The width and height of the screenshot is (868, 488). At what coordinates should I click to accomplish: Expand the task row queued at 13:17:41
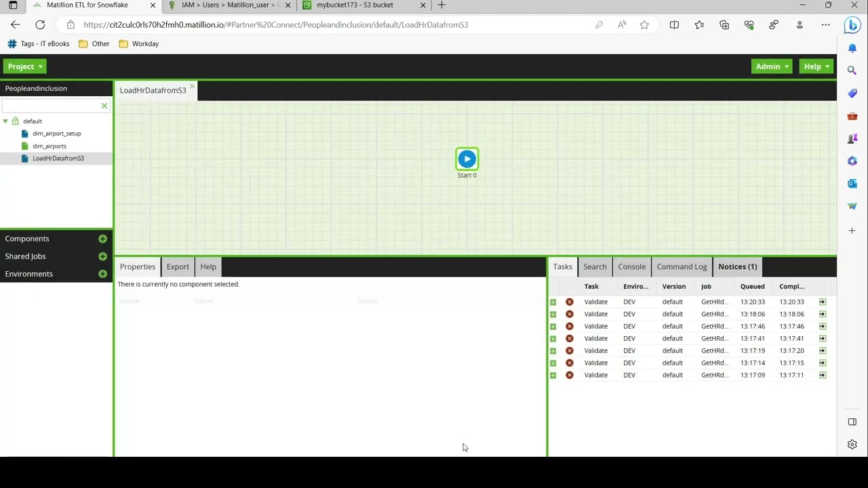pos(553,339)
